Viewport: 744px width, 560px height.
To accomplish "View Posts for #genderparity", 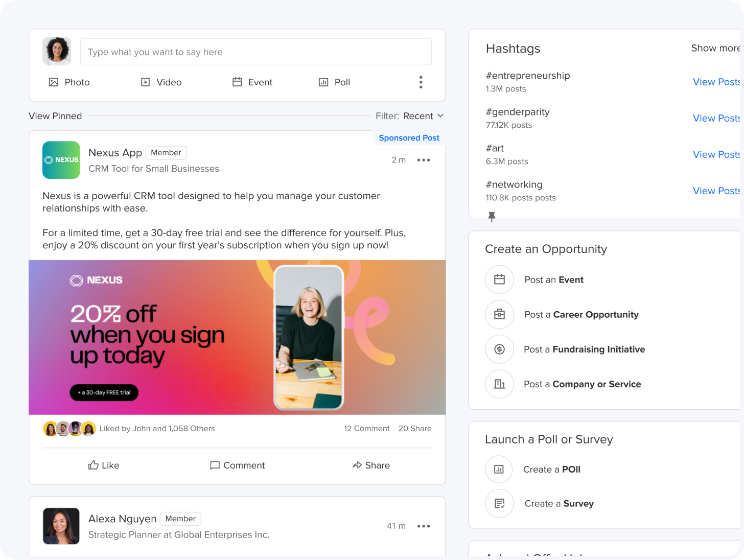I will tap(716, 118).
